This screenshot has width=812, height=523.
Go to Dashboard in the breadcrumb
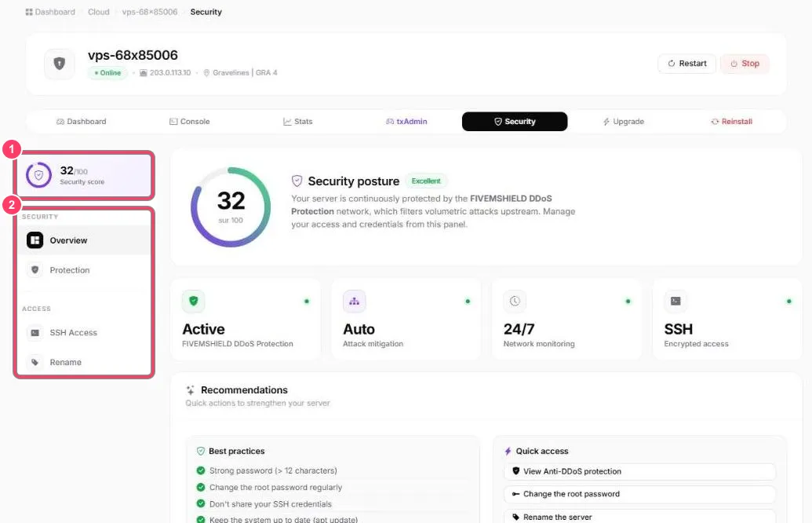(x=50, y=12)
